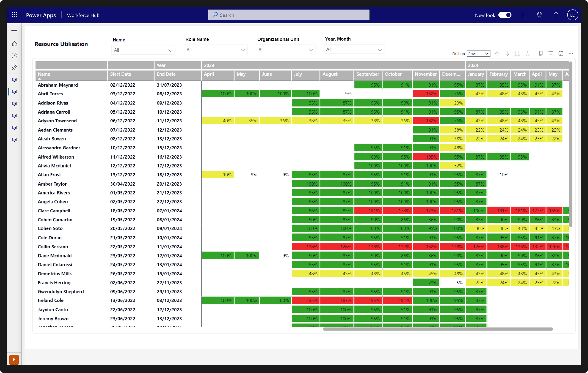
Task: Open the LD user account avatar
Action: pyautogui.click(x=573, y=15)
